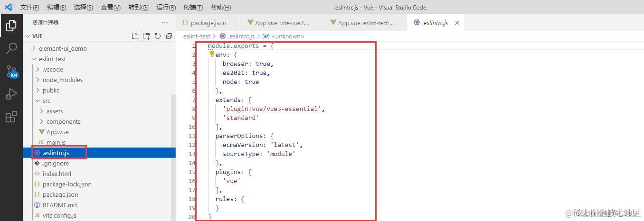Open the 运行(R) menu
644x221 pixels.
(x=166, y=8)
